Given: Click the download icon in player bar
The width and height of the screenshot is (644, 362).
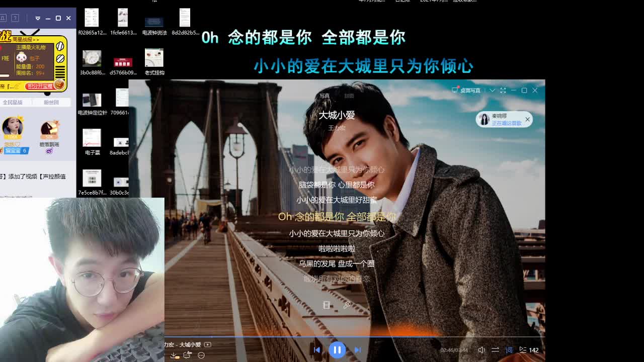Looking at the screenshot, I should point(174,355).
